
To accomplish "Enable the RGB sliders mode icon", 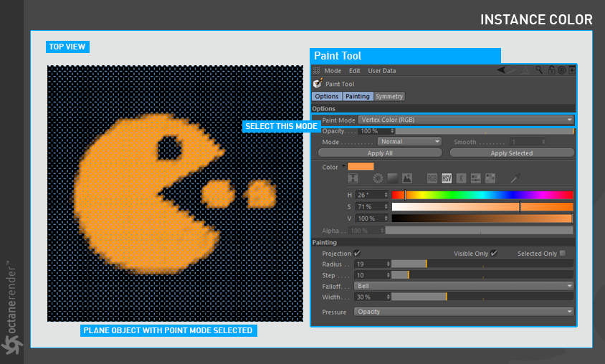I will 432,178.
